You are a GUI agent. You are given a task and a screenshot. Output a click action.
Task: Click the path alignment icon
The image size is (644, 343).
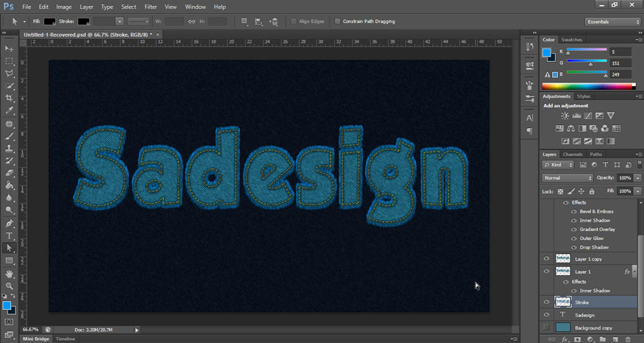pyautogui.click(x=259, y=21)
